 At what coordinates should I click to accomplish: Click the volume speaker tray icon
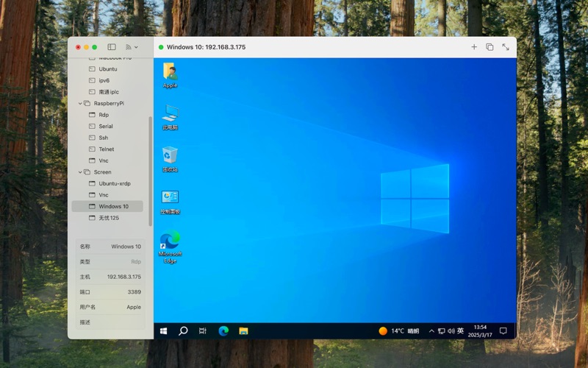click(451, 331)
